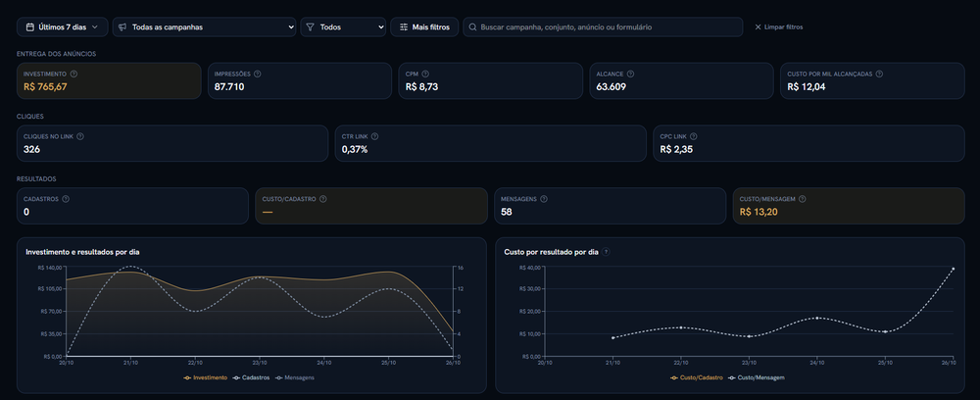
Task: Click the help icon next to Cliques no link
Action: (x=80, y=136)
